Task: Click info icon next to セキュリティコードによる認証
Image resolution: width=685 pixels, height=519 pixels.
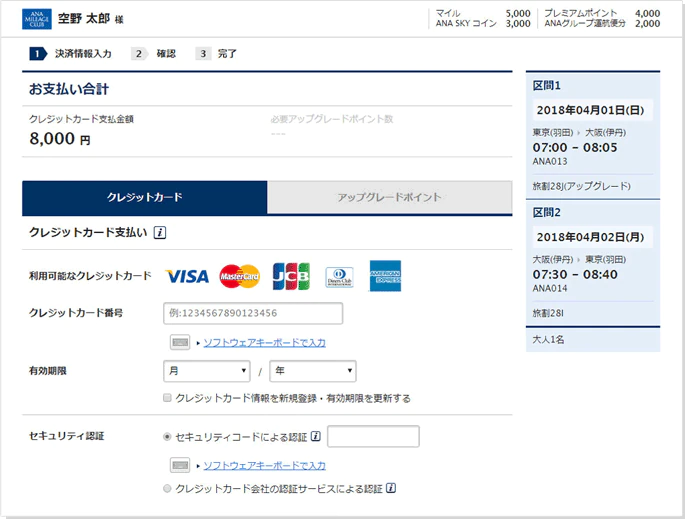Action: 315,437
